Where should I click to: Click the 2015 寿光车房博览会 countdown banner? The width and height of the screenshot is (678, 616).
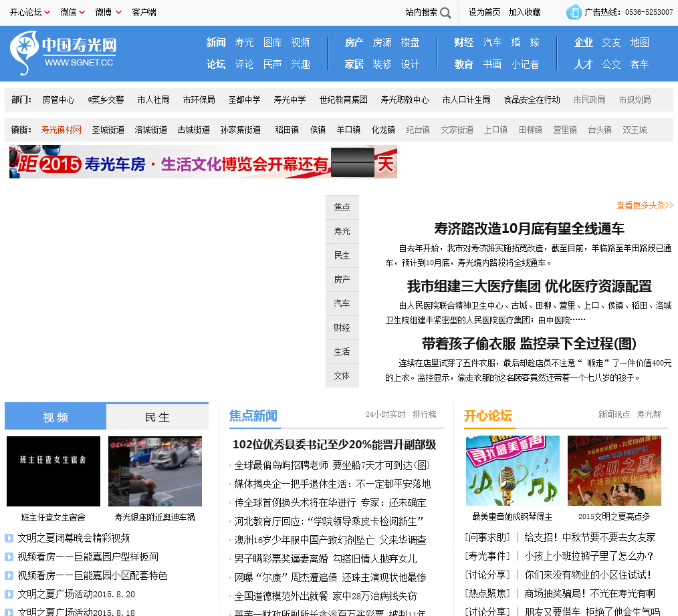(x=203, y=162)
